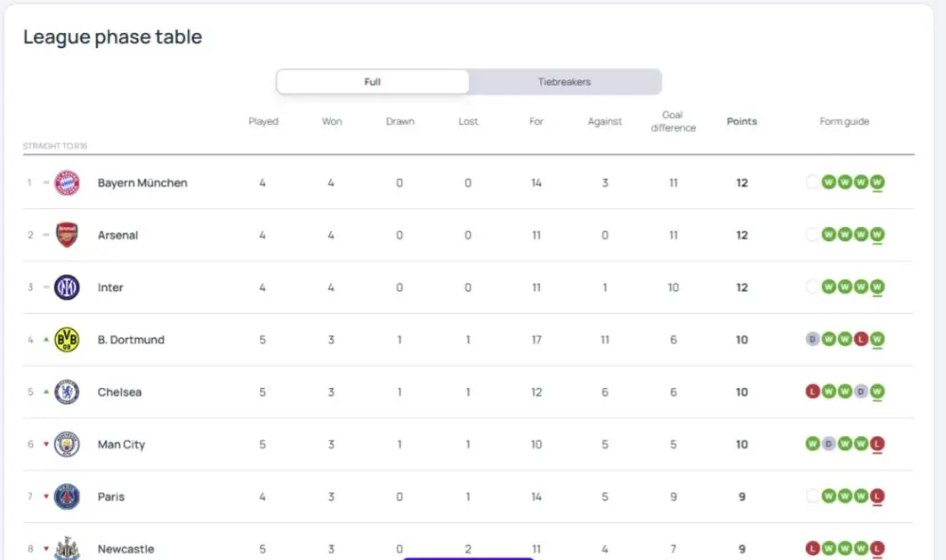946x560 pixels.
Task: Click the Borussia Dortmund club crest
Action: (67, 340)
